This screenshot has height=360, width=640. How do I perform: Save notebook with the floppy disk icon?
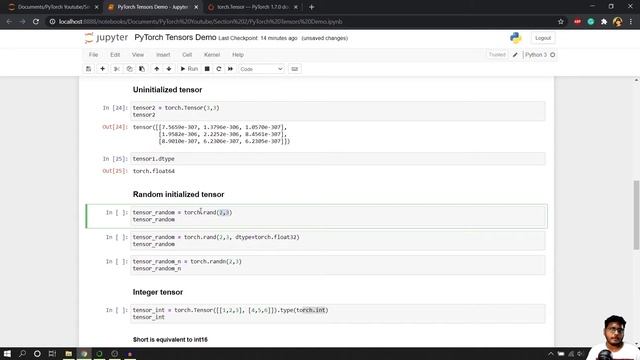(x=89, y=69)
